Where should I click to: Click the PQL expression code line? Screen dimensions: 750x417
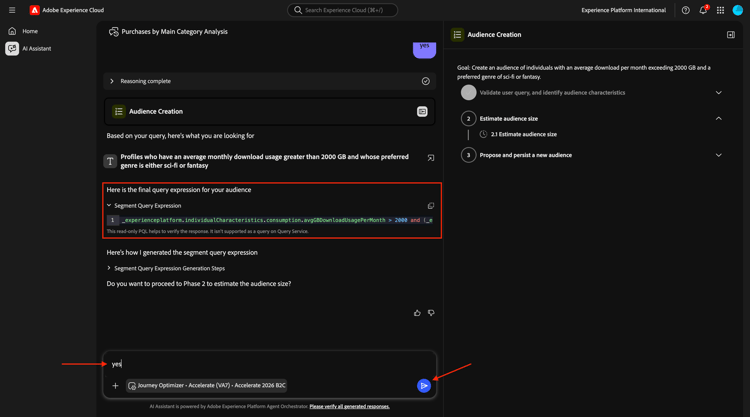pos(270,220)
